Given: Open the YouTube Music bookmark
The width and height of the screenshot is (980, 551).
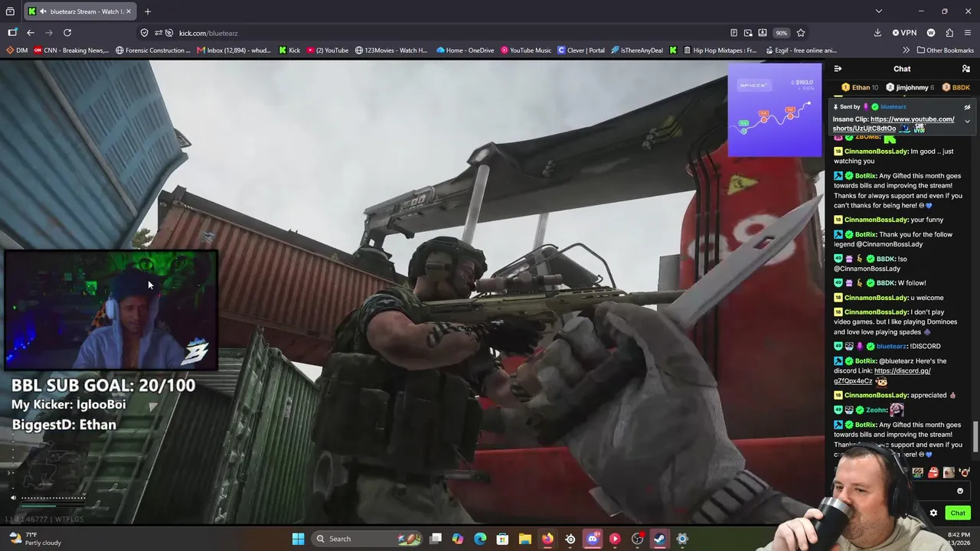Looking at the screenshot, I should [526, 51].
